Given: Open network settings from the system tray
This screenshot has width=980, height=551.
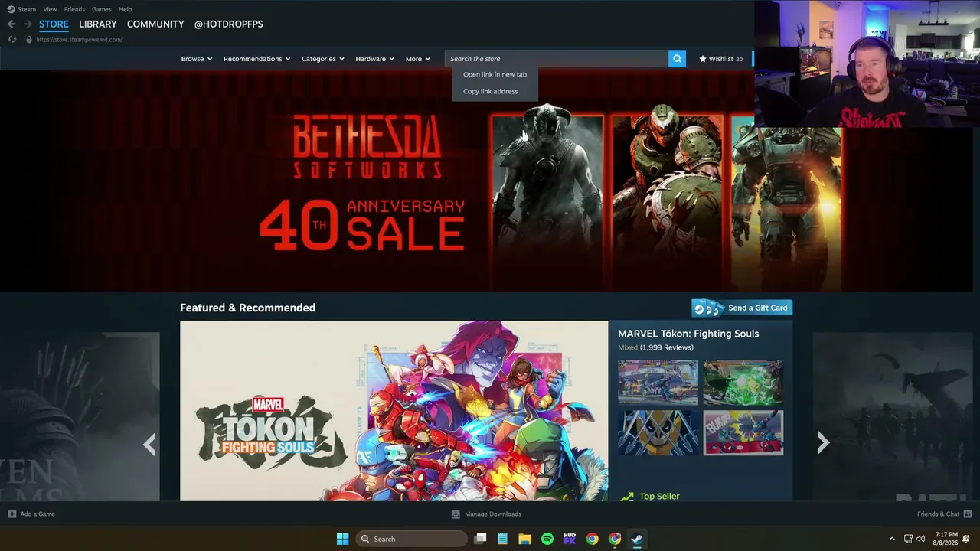Looking at the screenshot, I should click(908, 539).
